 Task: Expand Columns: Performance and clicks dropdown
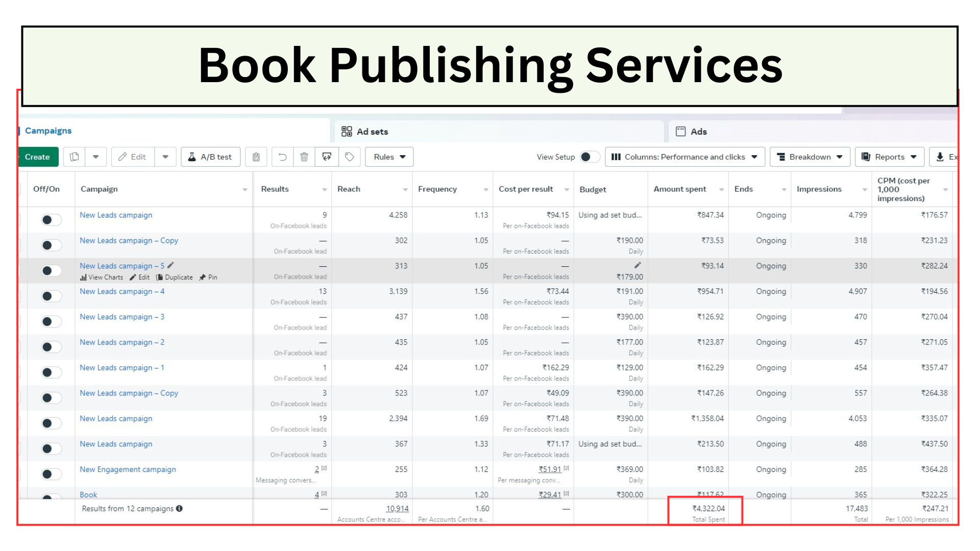click(x=684, y=157)
